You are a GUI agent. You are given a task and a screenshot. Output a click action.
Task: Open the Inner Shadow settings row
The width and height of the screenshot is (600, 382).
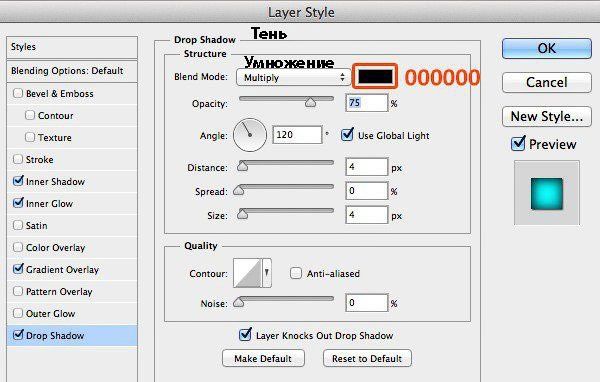[x=72, y=181]
